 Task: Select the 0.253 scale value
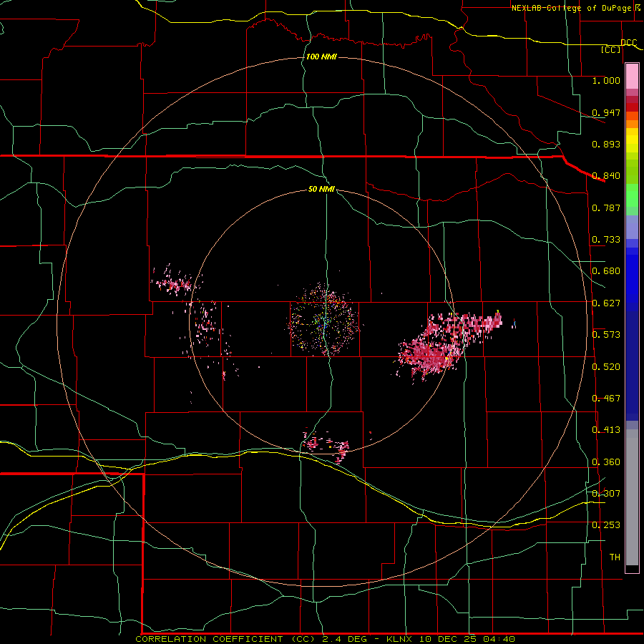click(x=606, y=525)
